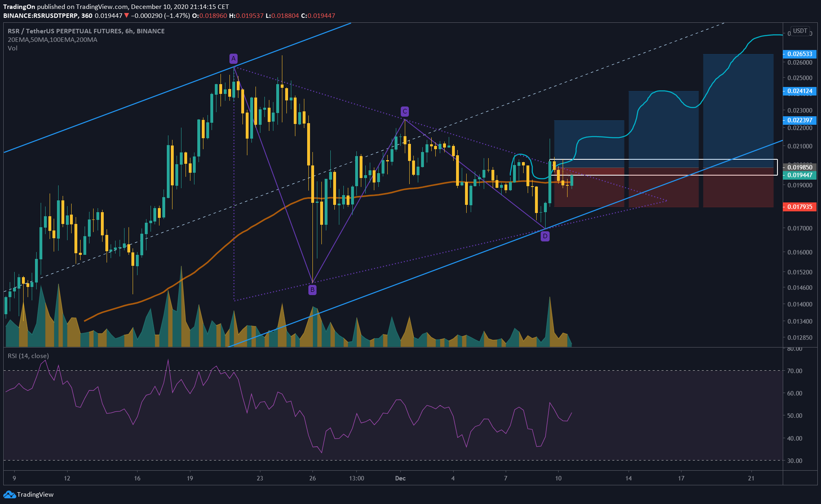Click the 13:00 label on time axis
The height and width of the screenshot is (504, 821).
[x=356, y=478]
